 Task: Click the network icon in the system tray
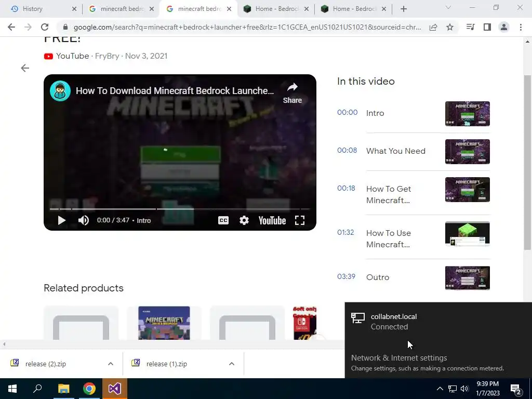(x=453, y=389)
